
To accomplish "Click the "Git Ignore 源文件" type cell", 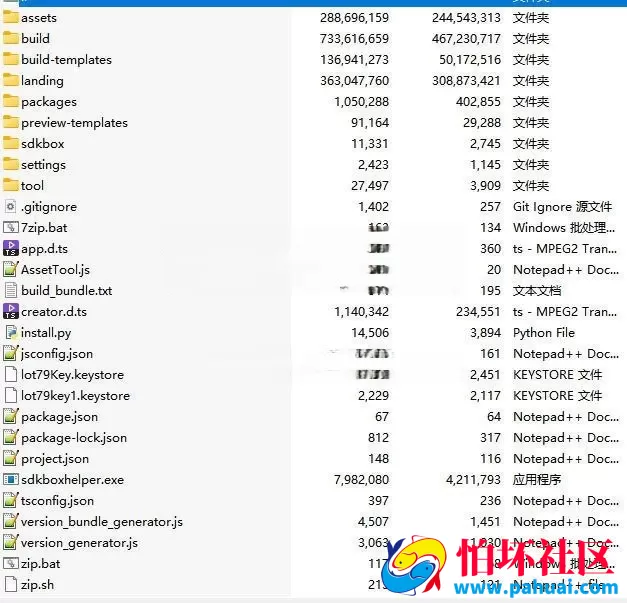I will [x=562, y=207].
